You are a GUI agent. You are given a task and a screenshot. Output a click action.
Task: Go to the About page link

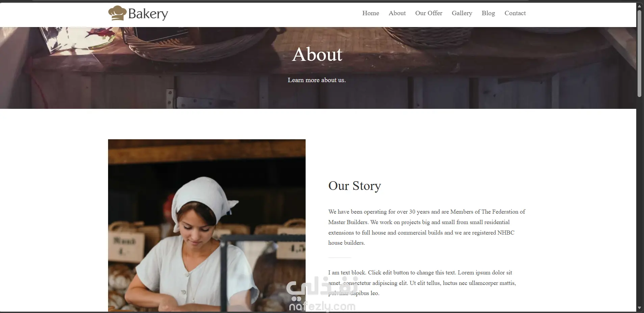397,13
